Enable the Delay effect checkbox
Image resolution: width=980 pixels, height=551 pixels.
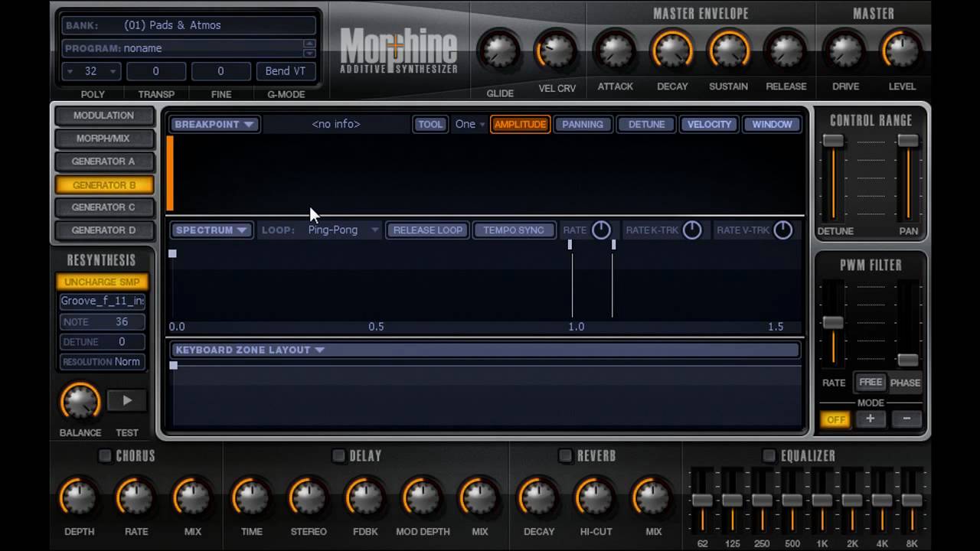point(338,456)
